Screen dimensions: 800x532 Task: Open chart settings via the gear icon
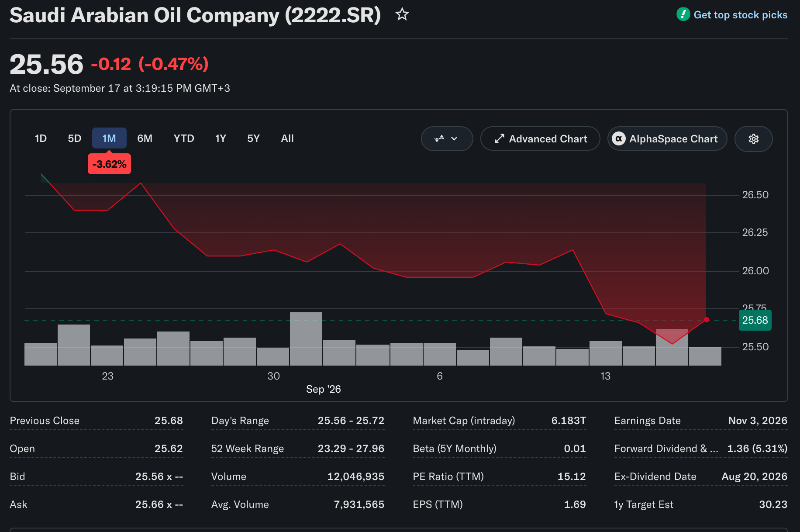(x=753, y=139)
